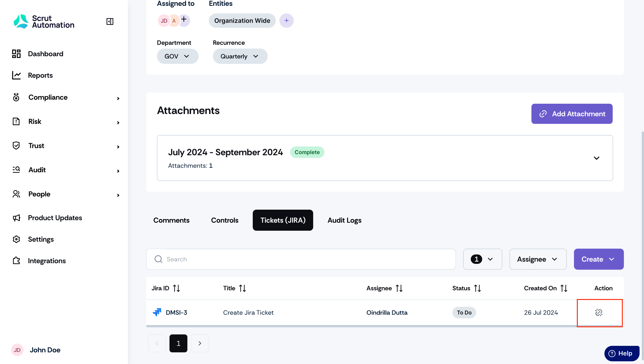Click the unlink ticket action icon
The image size is (644, 364).
599,312
